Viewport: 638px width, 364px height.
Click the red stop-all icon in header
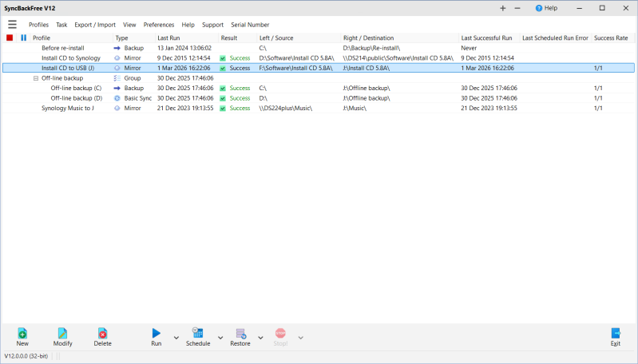pyautogui.click(x=10, y=38)
